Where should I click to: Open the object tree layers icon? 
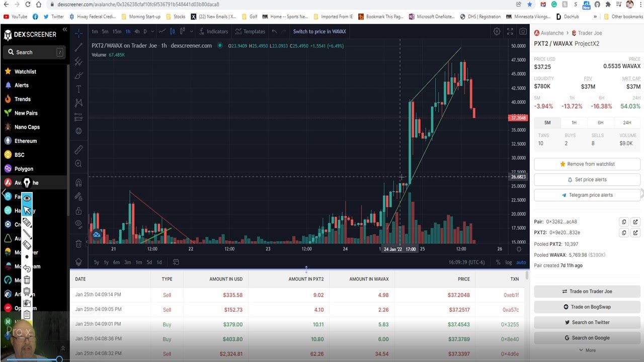pos(78,262)
